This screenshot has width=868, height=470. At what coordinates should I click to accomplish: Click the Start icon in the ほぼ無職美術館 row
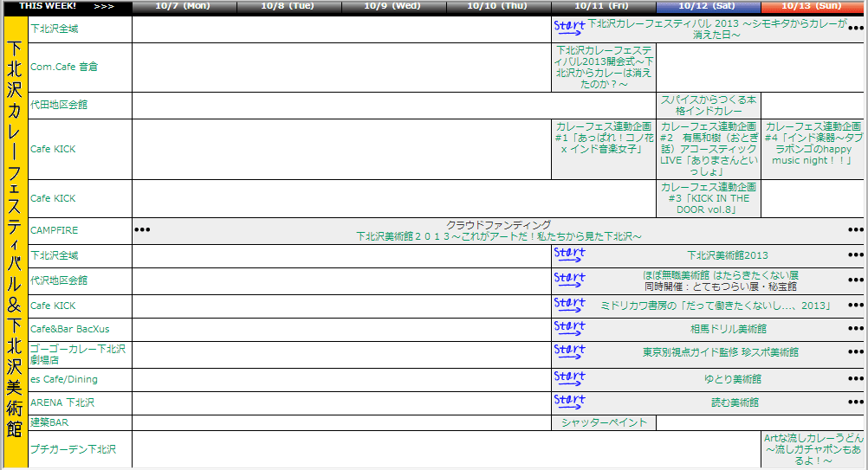(569, 280)
